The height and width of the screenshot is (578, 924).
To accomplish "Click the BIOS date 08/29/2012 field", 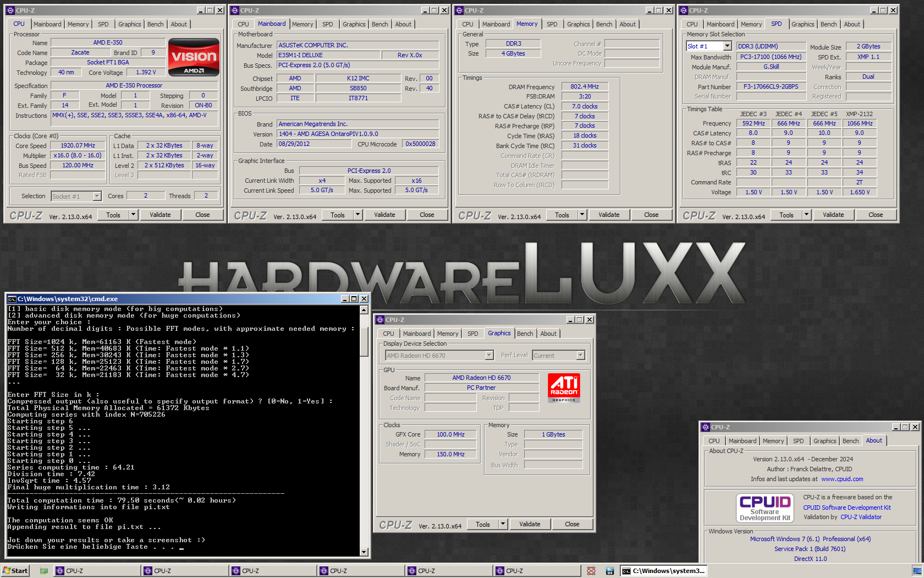I will pyautogui.click(x=314, y=144).
